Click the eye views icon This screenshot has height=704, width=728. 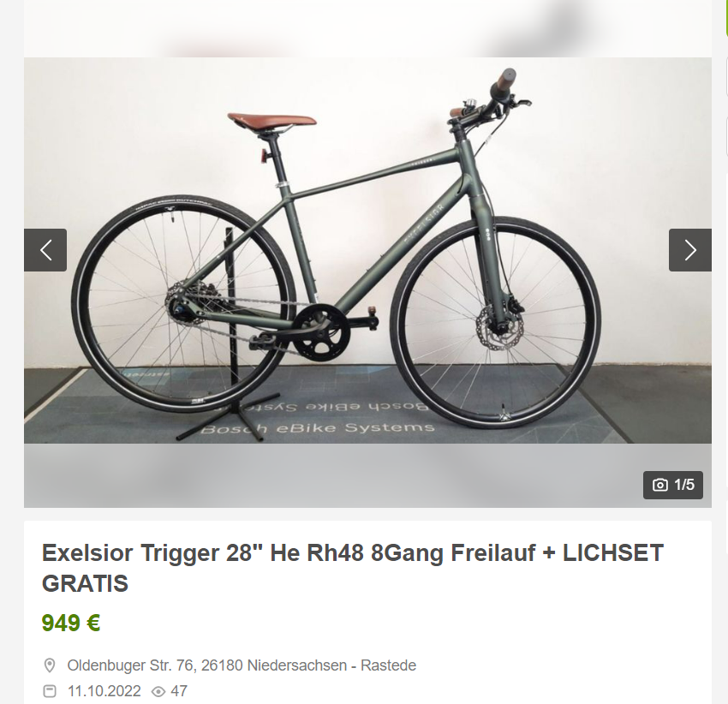(x=158, y=691)
